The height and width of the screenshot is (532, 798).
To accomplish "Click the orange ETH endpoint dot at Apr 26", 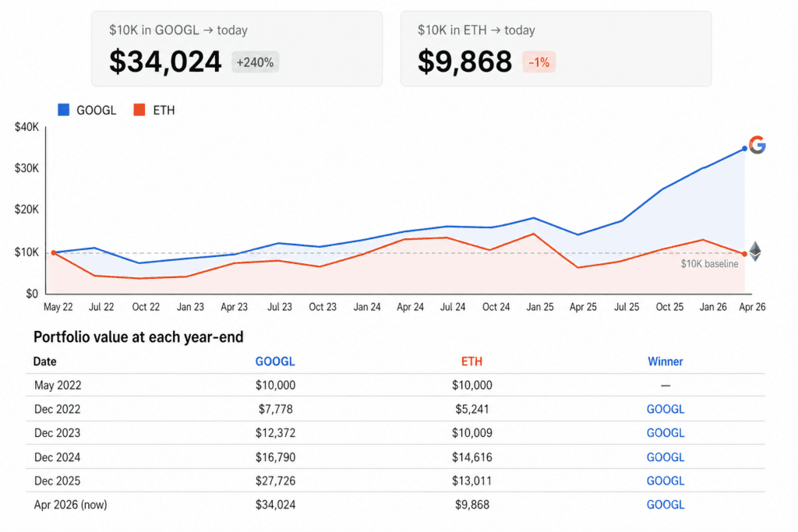I will tap(744, 254).
